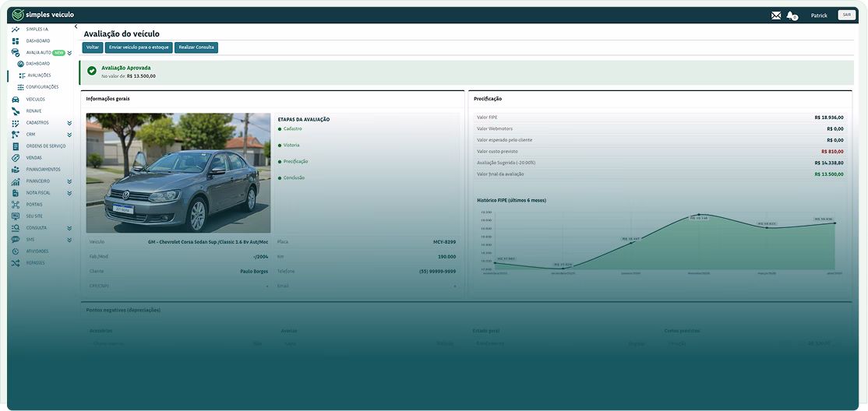Click the SAIR logout button

[x=847, y=16]
